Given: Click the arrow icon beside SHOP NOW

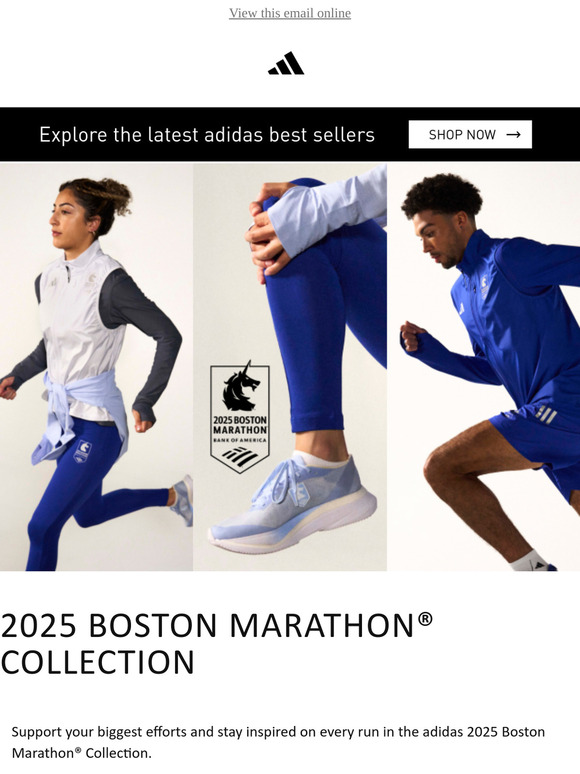Looking at the screenshot, I should coord(513,134).
